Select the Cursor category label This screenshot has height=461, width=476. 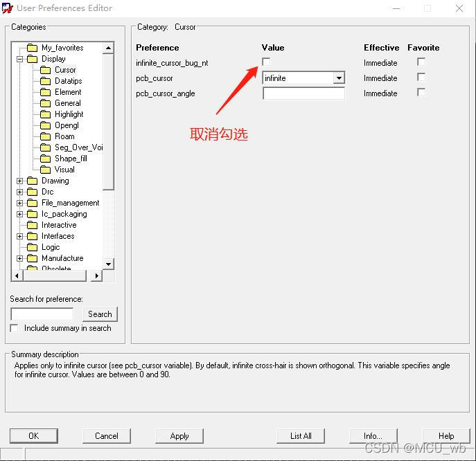pos(65,70)
